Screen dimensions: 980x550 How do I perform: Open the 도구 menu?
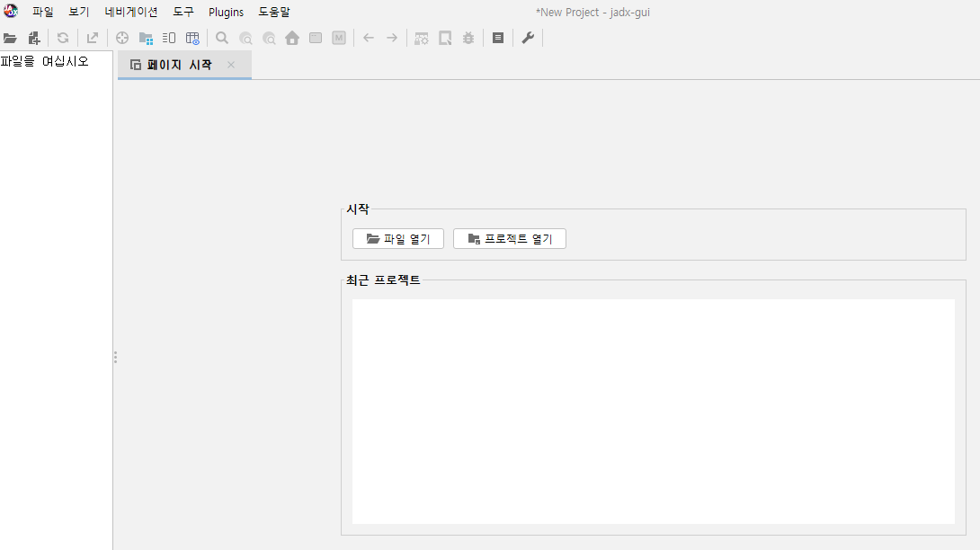click(x=183, y=12)
